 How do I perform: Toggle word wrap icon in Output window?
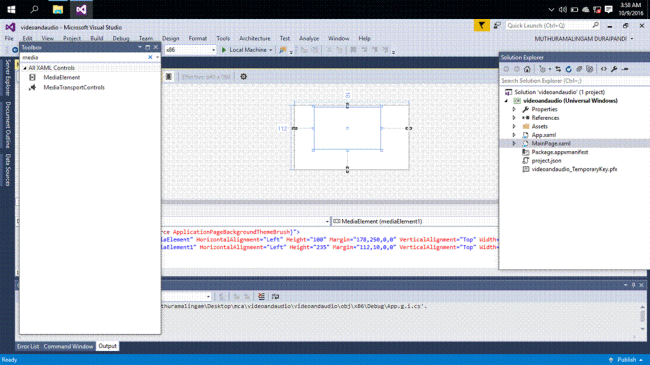click(275, 296)
